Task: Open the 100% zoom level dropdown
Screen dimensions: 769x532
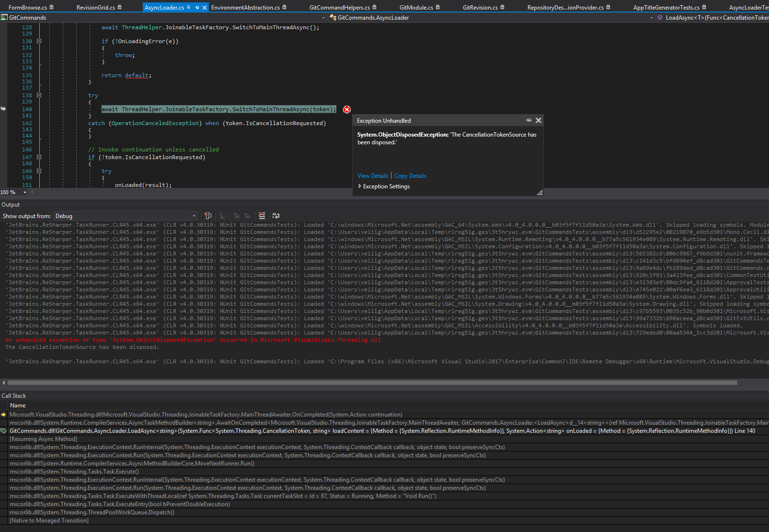Action: [25, 192]
